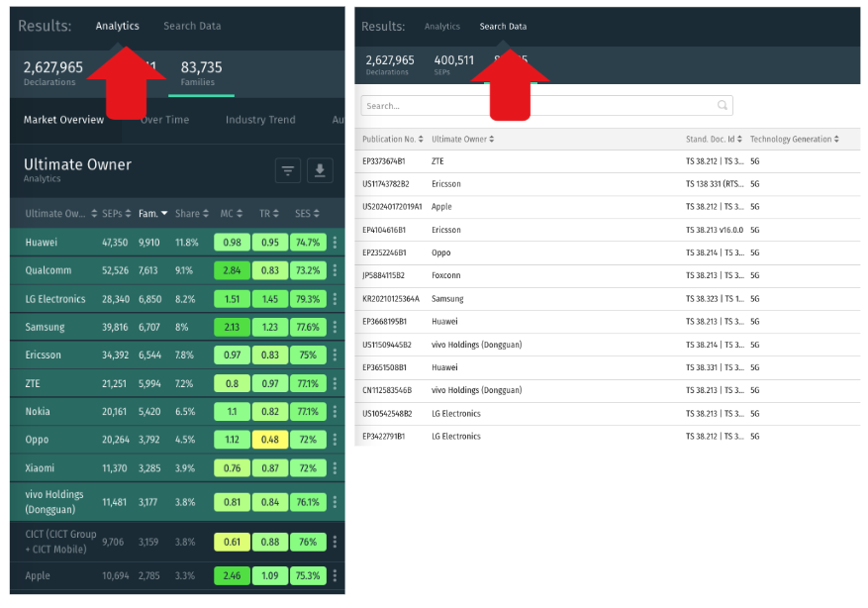Screen dimensions: 868x608
Task: Open Analytics tab in right panel
Action: coord(441,26)
